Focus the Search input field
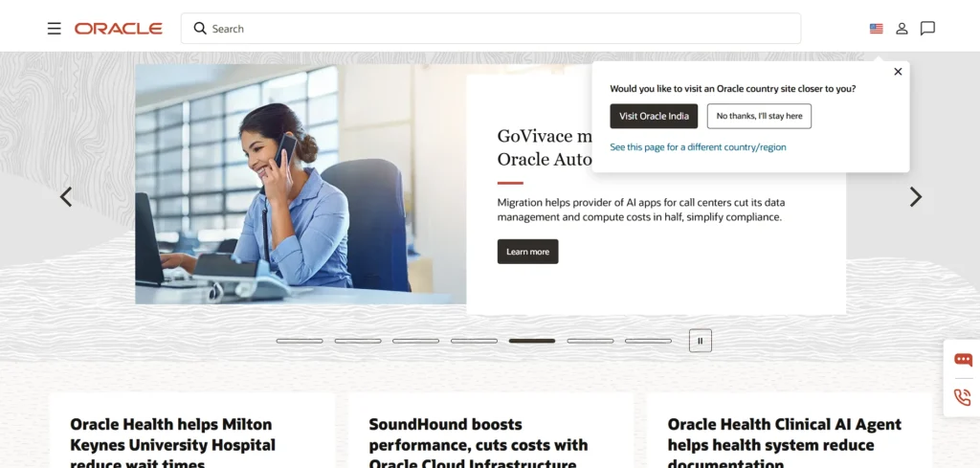The width and height of the screenshot is (980, 468). tap(491, 29)
